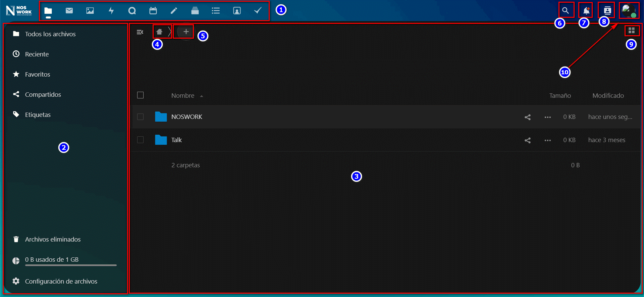Open the list app icon in top bar

click(x=216, y=11)
